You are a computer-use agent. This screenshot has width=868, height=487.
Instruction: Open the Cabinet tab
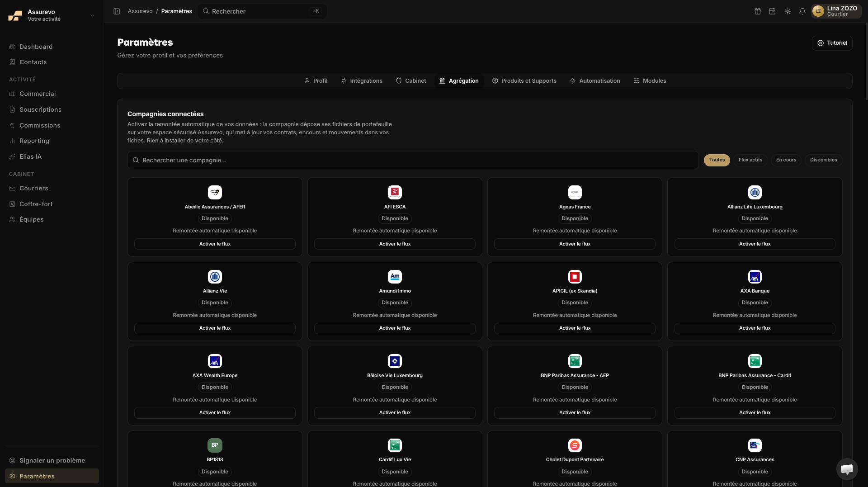coord(411,81)
